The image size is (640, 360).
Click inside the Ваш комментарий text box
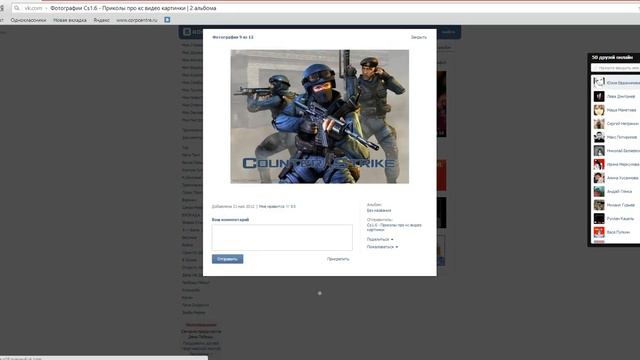(x=282, y=237)
